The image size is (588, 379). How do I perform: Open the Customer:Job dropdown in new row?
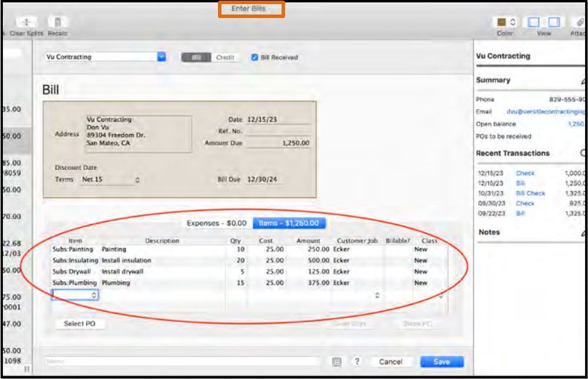click(x=377, y=295)
